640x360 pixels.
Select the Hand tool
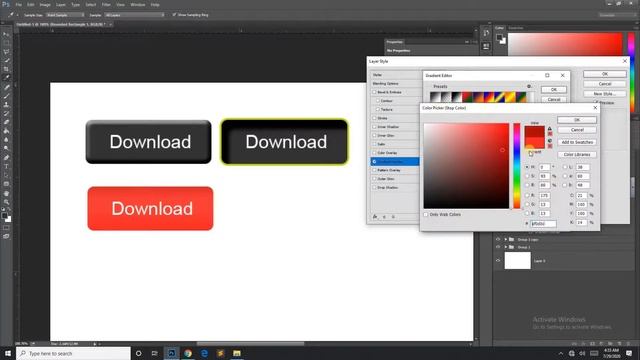(6, 193)
